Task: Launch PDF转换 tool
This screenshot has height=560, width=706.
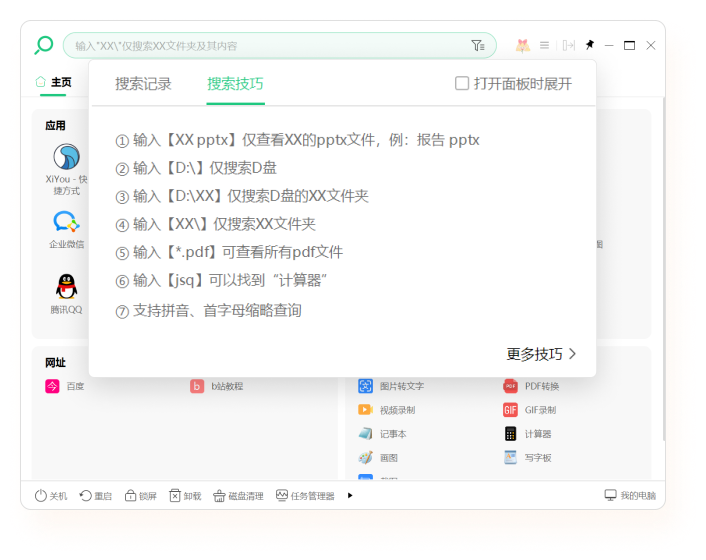Action: click(x=531, y=386)
